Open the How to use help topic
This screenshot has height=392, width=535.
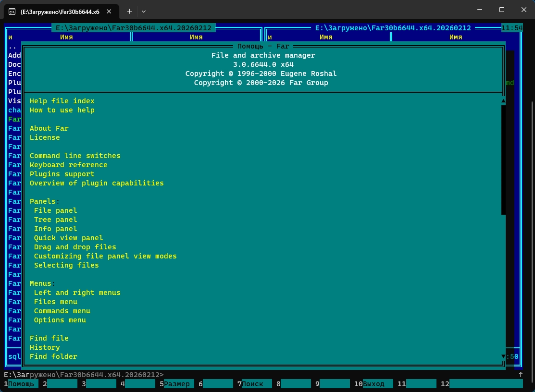(x=62, y=110)
